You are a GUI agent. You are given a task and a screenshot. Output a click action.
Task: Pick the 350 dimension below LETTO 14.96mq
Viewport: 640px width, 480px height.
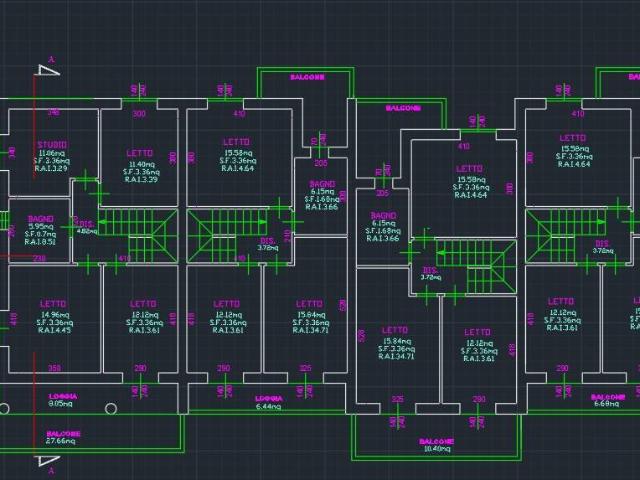[x=55, y=368]
